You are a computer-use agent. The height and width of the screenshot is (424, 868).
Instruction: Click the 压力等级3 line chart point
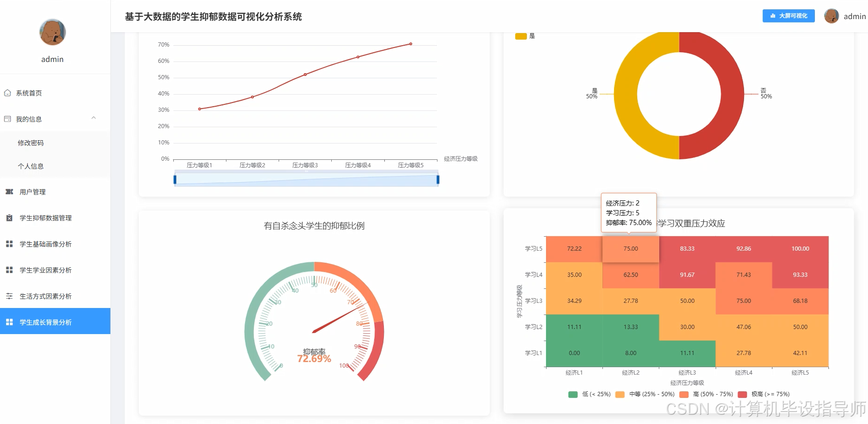pyautogui.click(x=305, y=75)
